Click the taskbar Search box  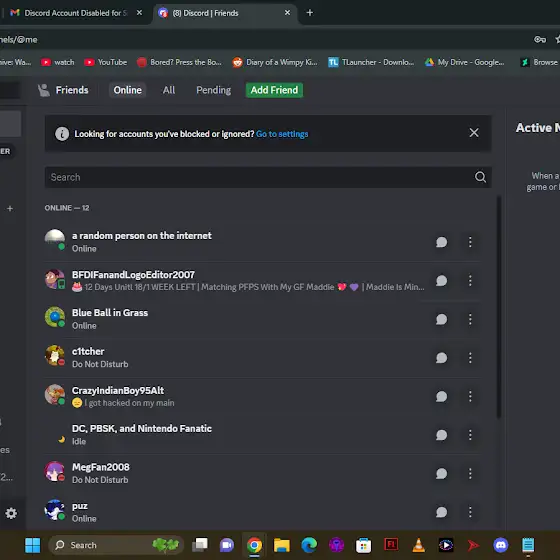pos(116,545)
